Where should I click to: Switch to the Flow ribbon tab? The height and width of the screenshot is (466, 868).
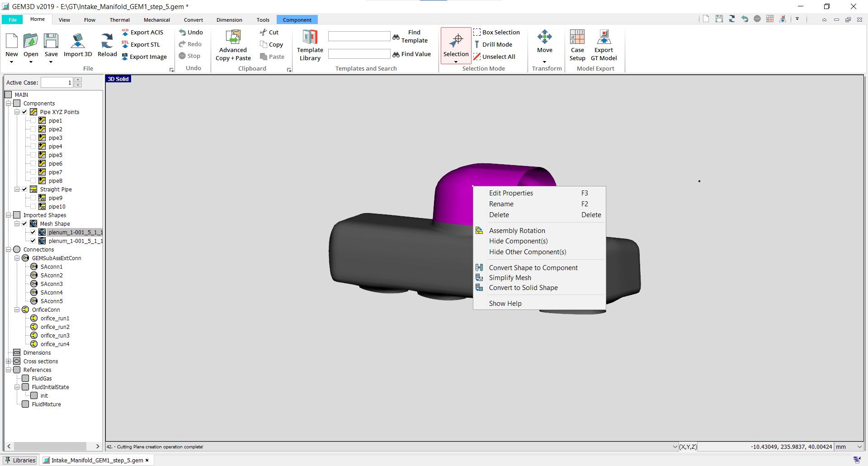click(x=90, y=20)
